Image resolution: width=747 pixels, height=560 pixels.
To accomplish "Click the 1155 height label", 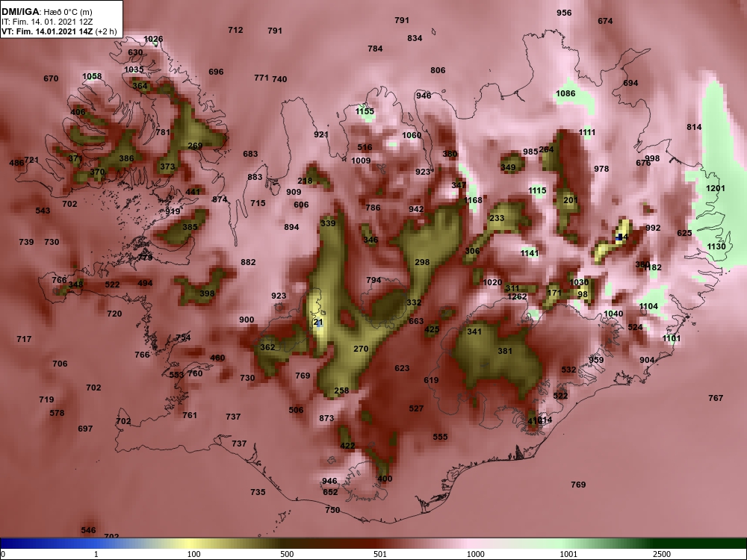I will (x=365, y=111).
